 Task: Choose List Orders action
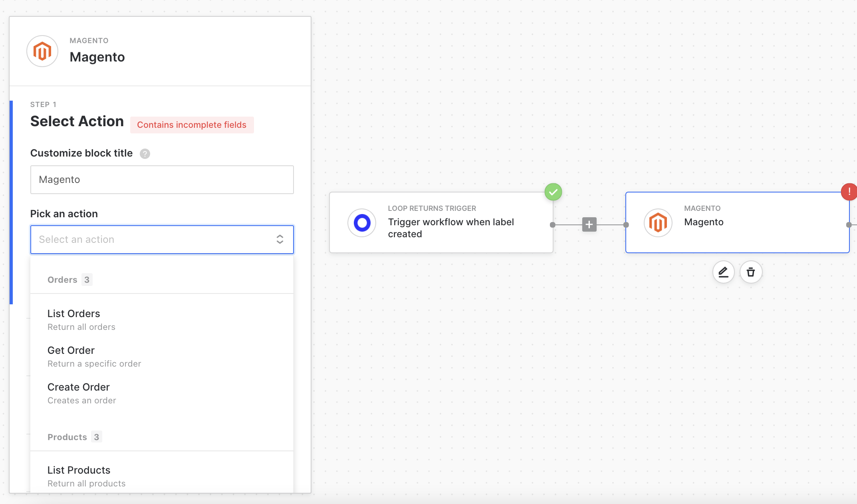pos(74,319)
